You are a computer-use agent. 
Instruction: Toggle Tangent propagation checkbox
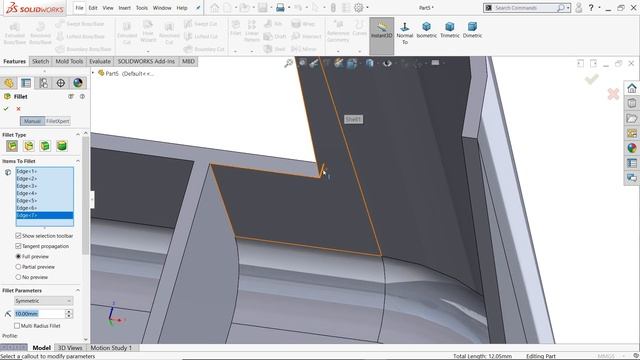[18, 246]
